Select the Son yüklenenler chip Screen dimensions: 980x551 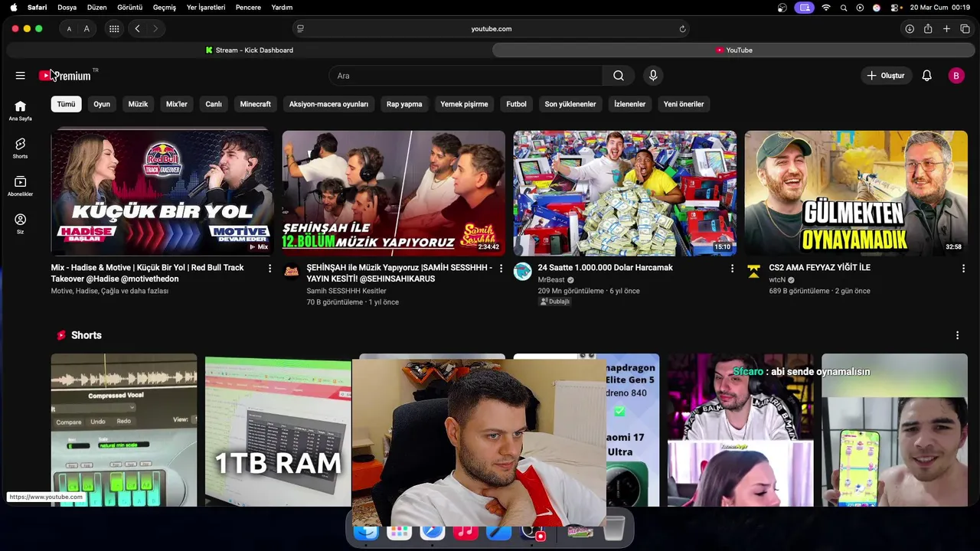(570, 104)
